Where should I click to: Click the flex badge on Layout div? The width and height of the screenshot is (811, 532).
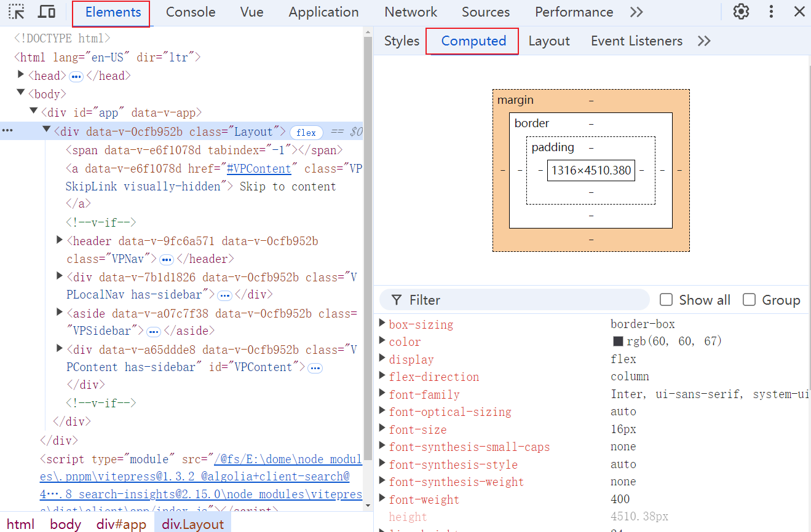point(306,132)
